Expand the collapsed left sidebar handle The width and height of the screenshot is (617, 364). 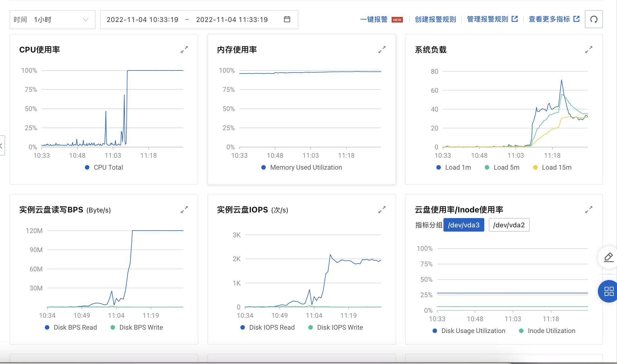(2, 146)
